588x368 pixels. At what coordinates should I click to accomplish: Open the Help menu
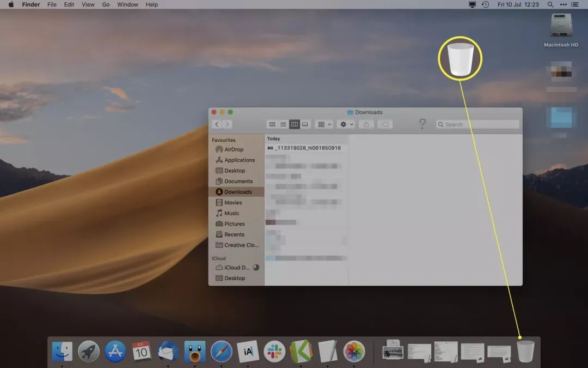pyautogui.click(x=151, y=4)
